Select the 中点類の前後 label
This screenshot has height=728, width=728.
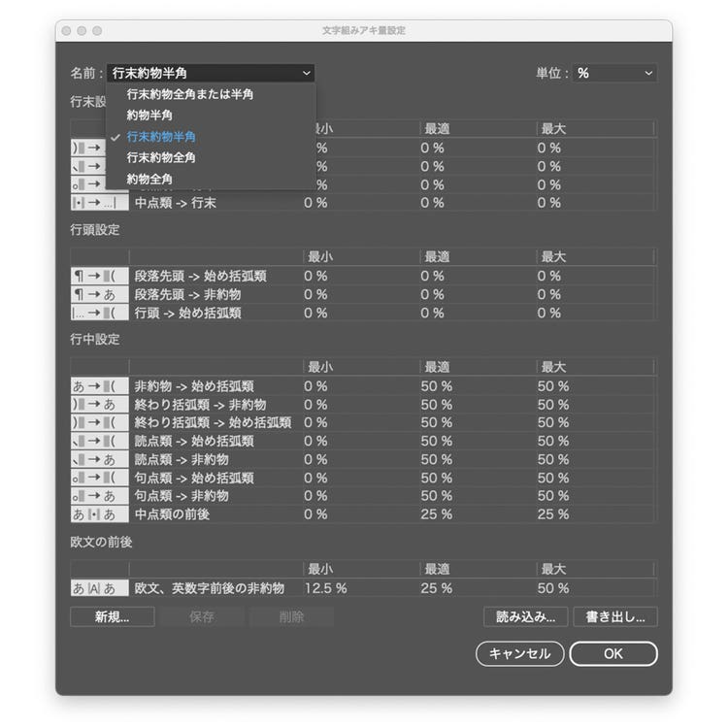point(172,513)
